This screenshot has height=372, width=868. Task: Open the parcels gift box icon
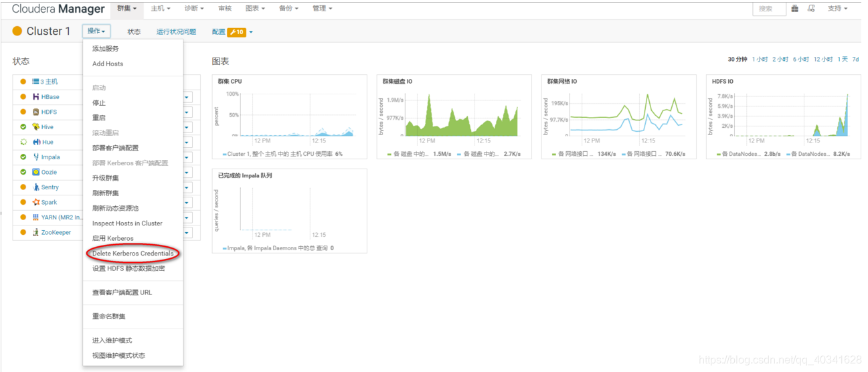(795, 9)
